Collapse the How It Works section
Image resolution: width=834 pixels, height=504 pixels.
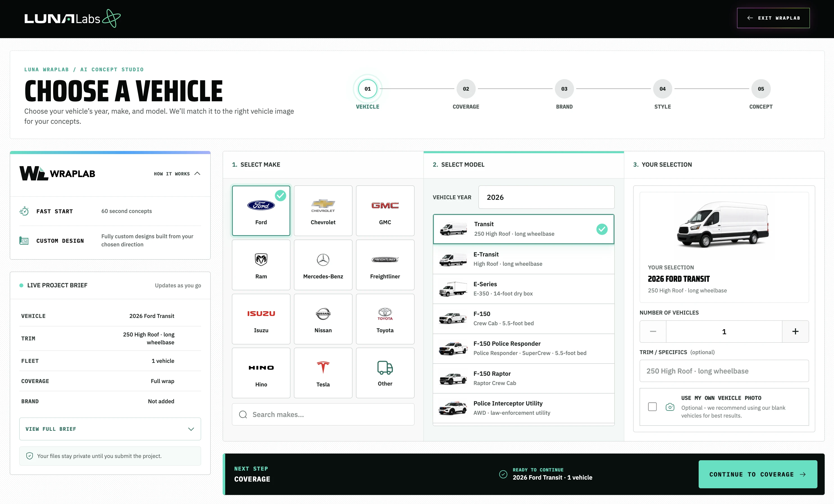click(x=177, y=173)
